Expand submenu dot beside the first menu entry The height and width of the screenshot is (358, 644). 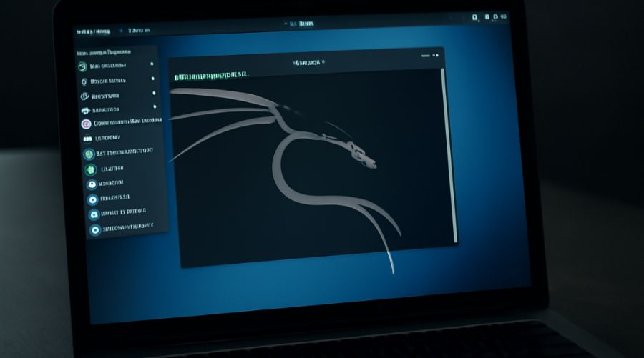(152, 64)
